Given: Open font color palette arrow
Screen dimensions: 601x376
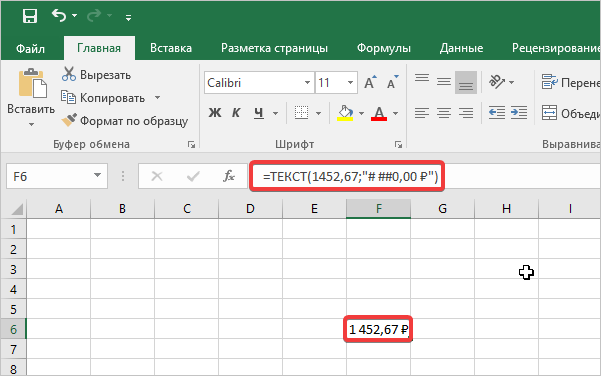Looking at the screenshot, I should point(396,113).
